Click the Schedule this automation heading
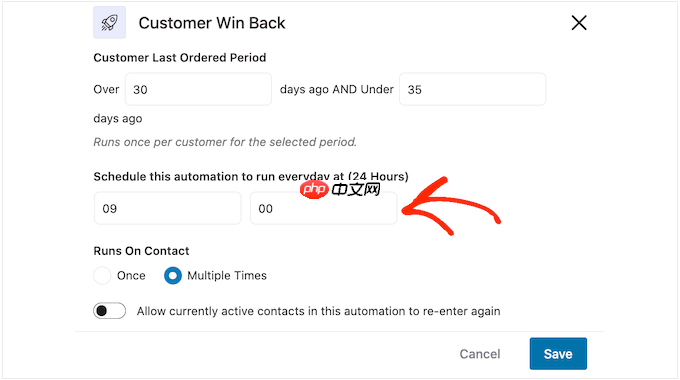680x380 pixels. click(x=251, y=177)
